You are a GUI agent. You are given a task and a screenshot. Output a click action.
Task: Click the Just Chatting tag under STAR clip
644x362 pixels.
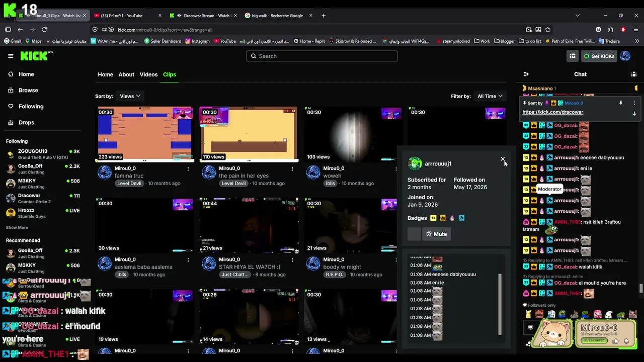coord(234,275)
